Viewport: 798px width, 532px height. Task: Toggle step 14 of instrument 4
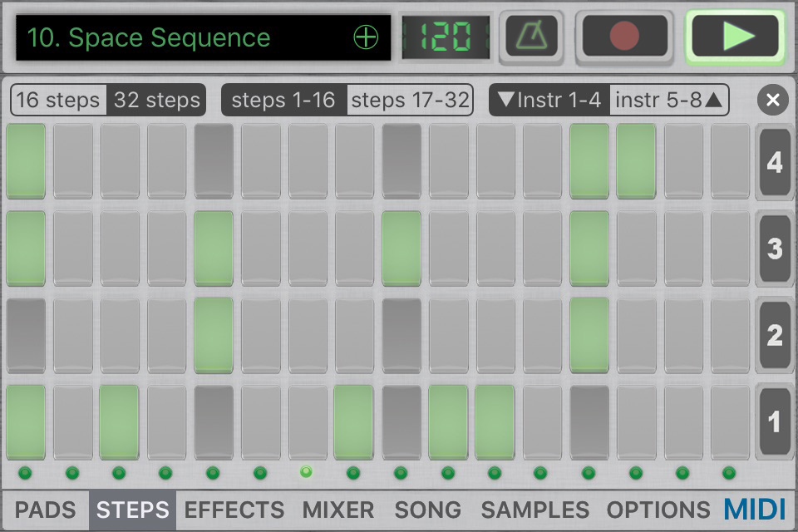(x=636, y=161)
